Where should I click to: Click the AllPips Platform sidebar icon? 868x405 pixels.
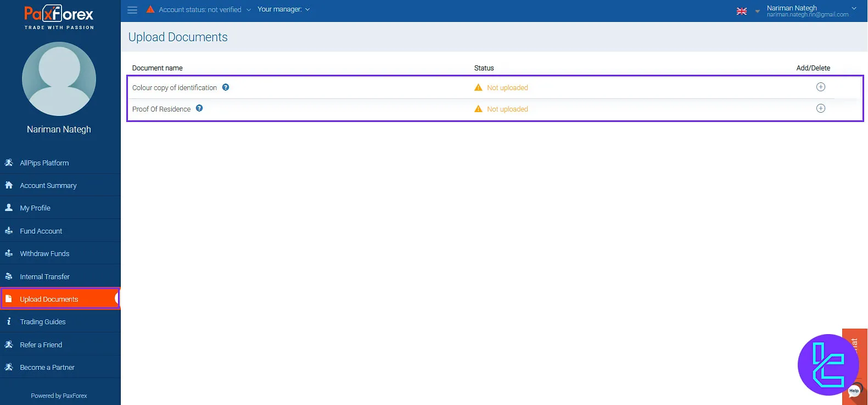pos(9,163)
